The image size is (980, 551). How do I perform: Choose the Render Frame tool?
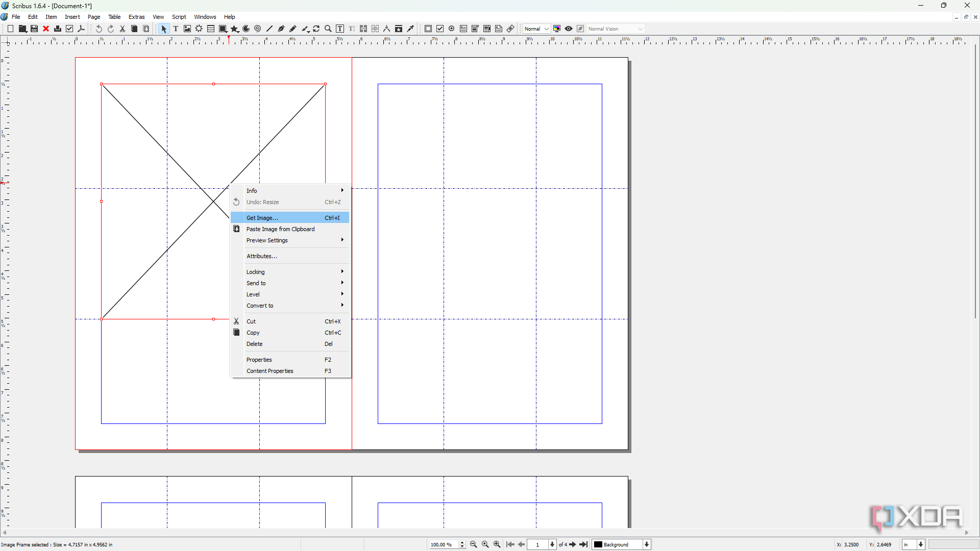[199, 29]
